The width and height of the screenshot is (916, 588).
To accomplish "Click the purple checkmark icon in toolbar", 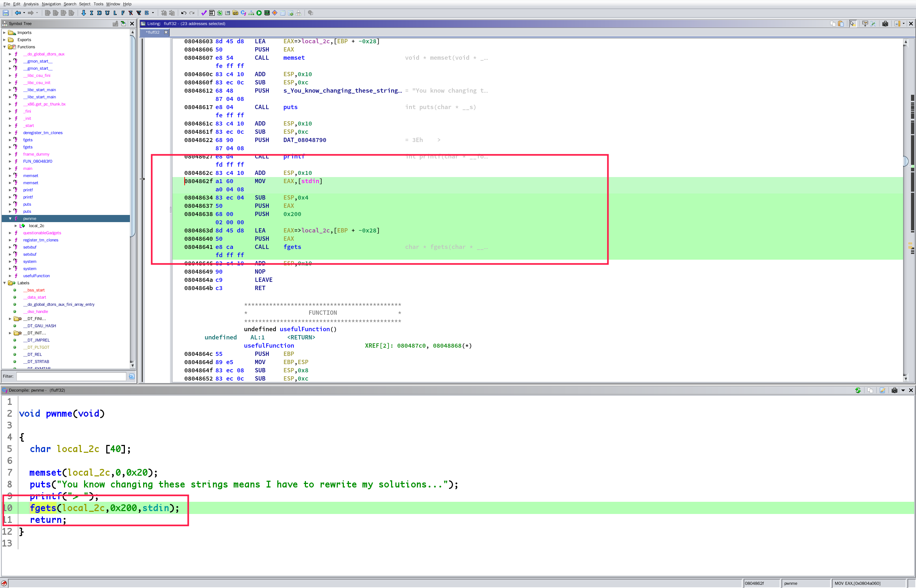I will coord(204,13).
